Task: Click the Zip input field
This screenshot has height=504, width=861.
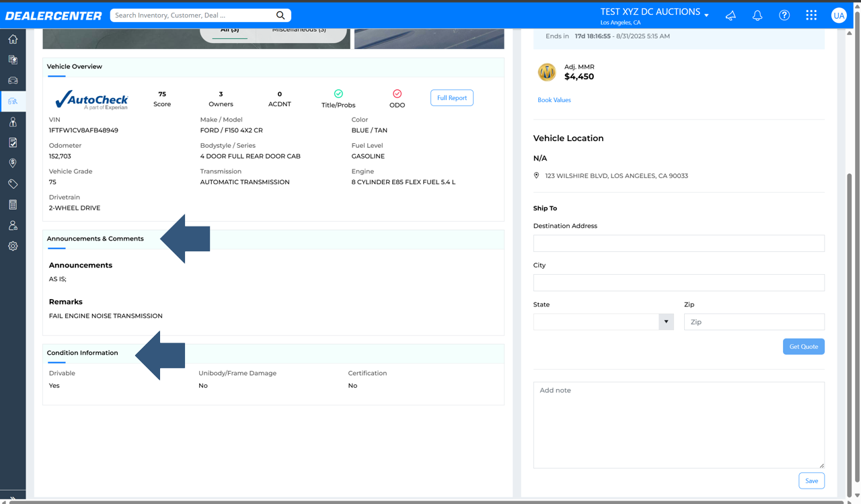Action: [754, 322]
